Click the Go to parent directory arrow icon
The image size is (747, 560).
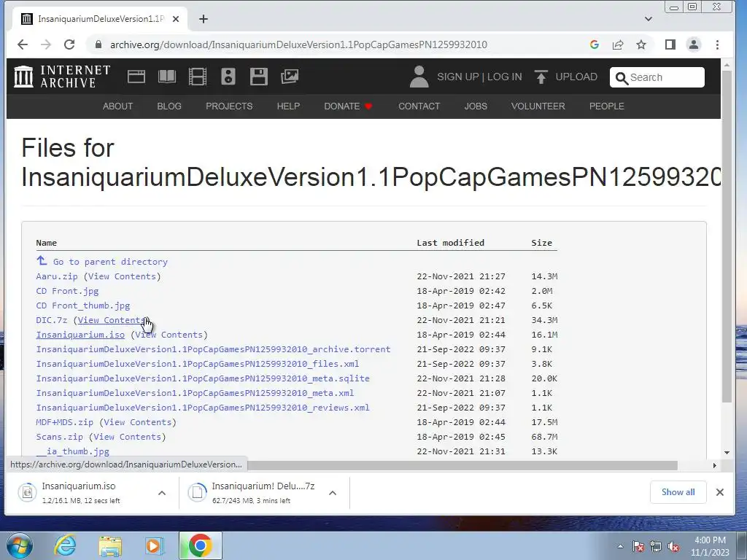pyautogui.click(x=42, y=260)
